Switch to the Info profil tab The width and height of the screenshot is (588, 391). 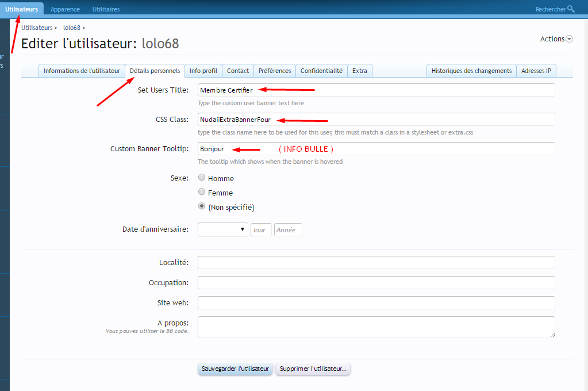(x=203, y=71)
